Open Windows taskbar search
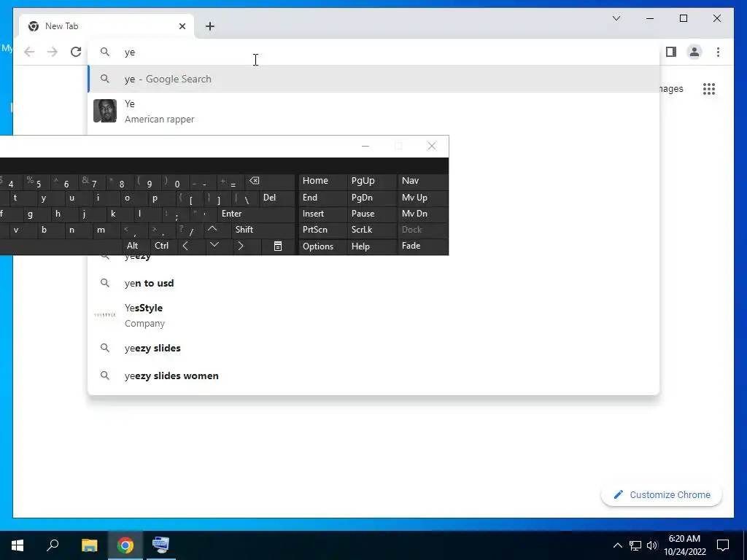The image size is (747, 560). coord(53,545)
